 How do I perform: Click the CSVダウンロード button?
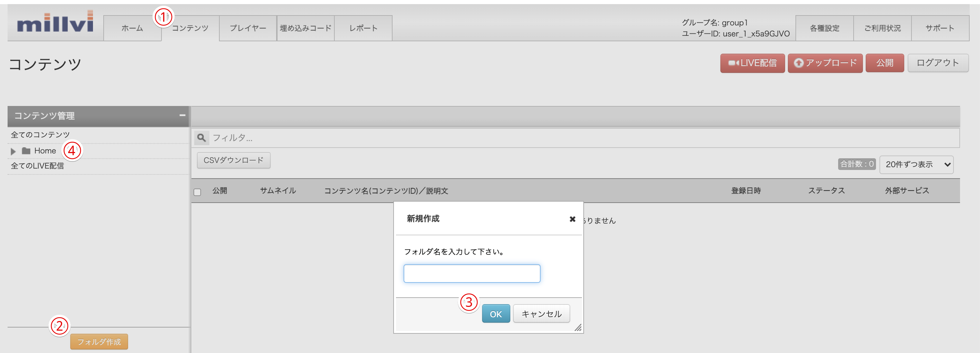click(233, 160)
